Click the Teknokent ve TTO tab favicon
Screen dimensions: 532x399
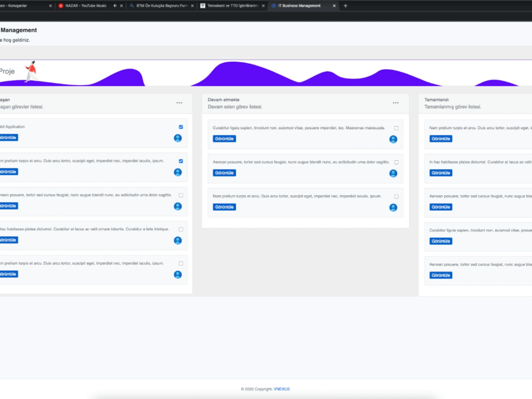[x=203, y=6]
